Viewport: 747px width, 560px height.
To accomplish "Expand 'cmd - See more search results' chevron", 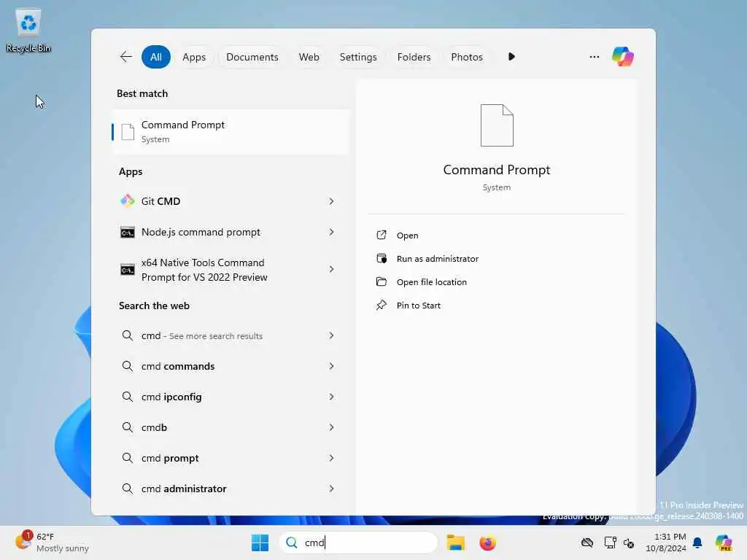I will pyautogui.click(x=331, y=335).
